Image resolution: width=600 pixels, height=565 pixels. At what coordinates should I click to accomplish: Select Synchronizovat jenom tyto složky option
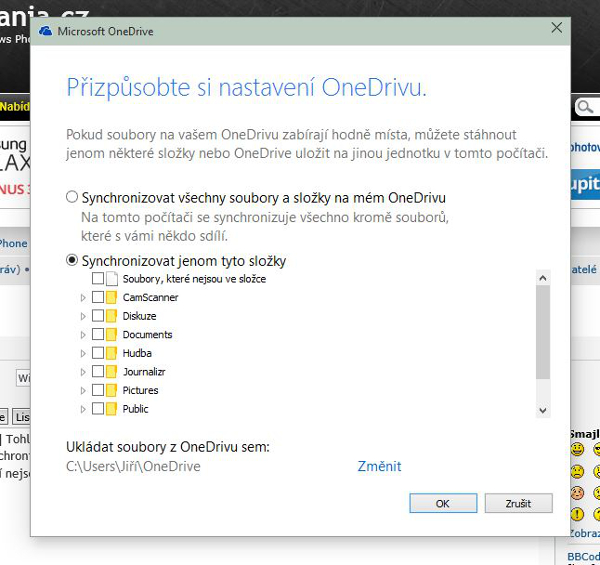click(x=72, y=260)
